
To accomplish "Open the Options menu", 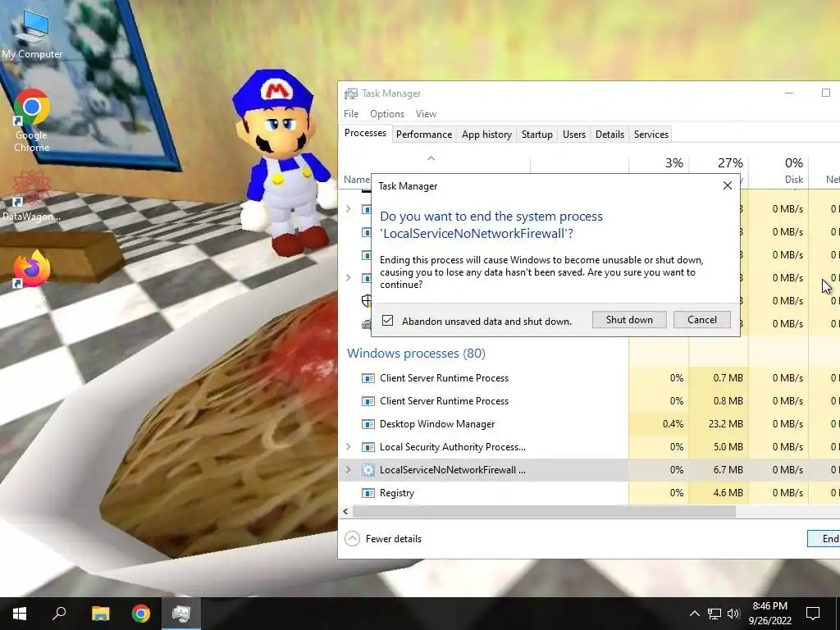I will pyautogui.click(x=387, y=113).
